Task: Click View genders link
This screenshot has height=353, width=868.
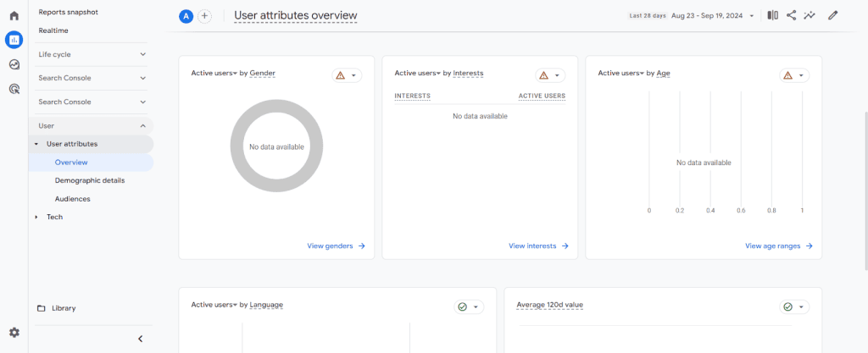Action: pos(336,246)
